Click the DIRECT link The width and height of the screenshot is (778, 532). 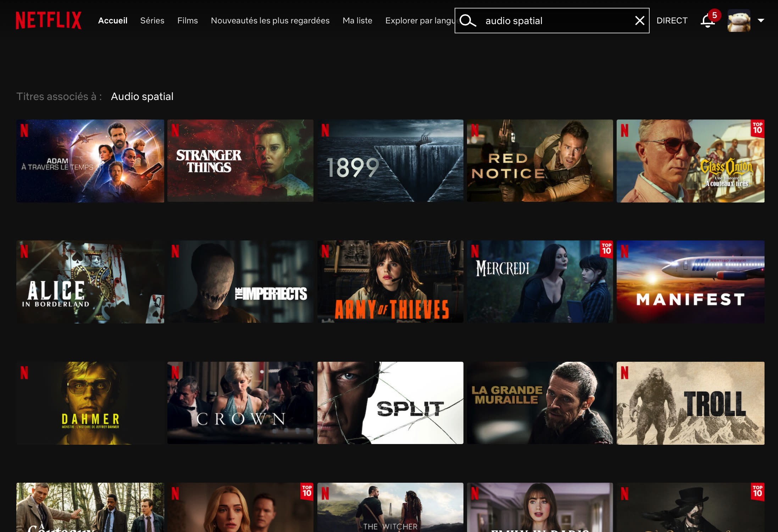(672, 21)
